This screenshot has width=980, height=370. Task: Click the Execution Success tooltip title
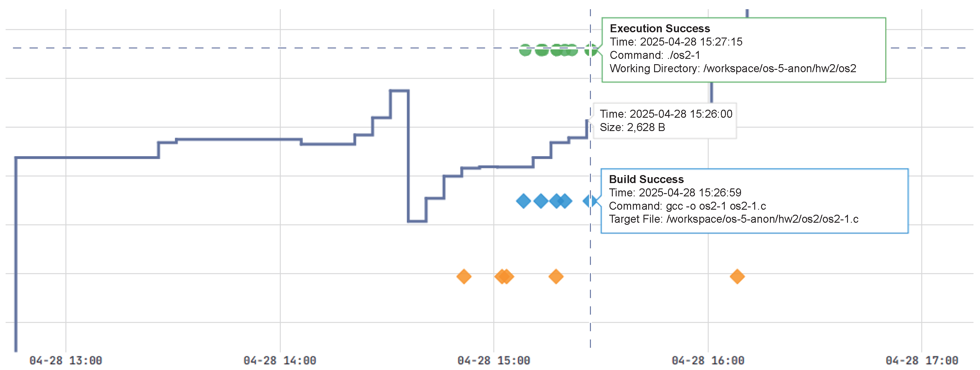click(x=660, y=29)
